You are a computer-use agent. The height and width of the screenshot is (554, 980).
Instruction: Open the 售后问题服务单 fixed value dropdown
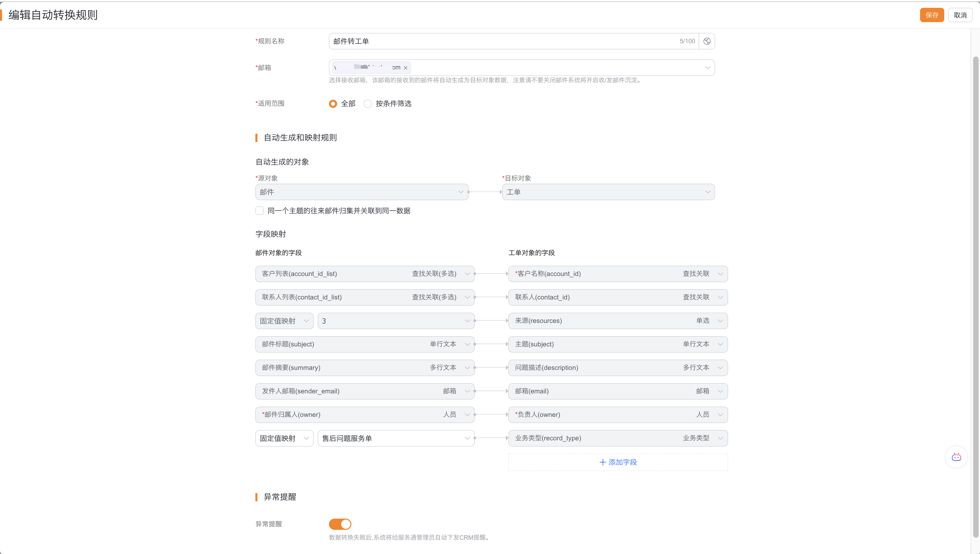tap(396, 438)
